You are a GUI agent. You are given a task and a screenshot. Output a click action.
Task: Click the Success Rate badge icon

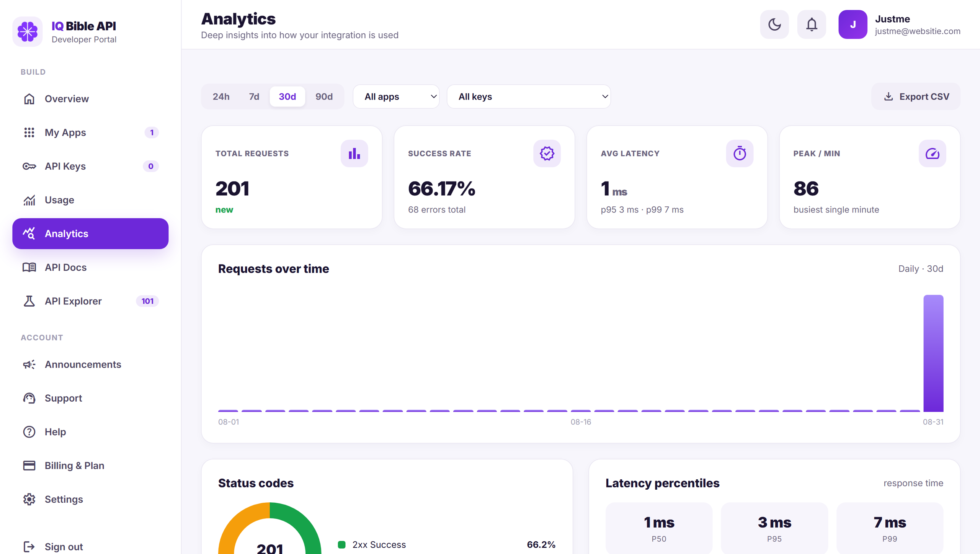coord(547,154)
